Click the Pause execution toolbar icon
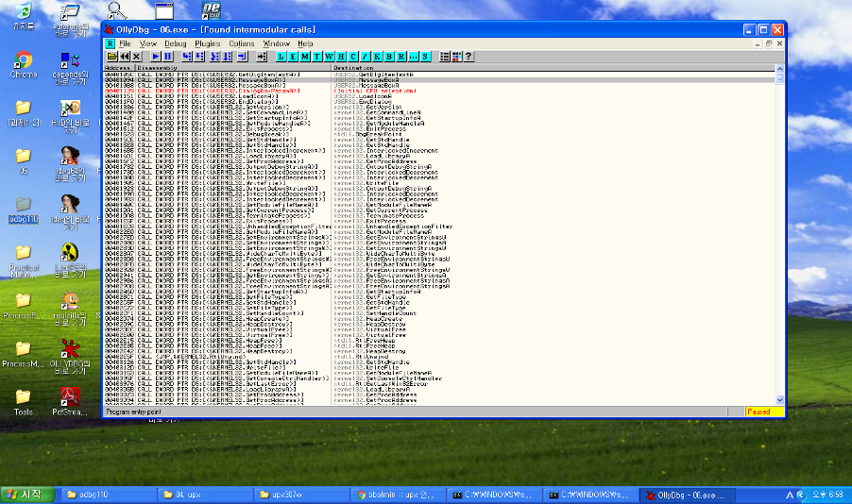The height and width of the screenshot is (504, 852). point(168,57)
